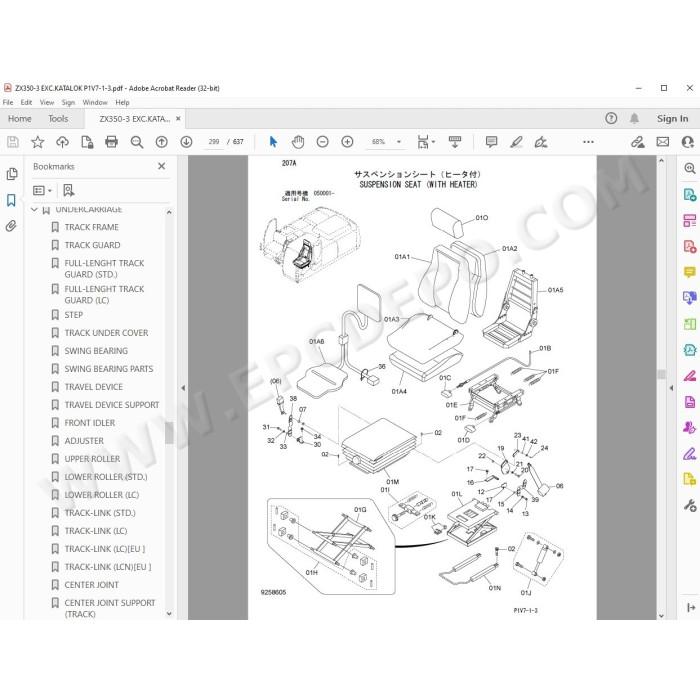Screen dimensions: 700x700
Task: Open the Export PDF tool in right pane
Action: coord(690,195)
